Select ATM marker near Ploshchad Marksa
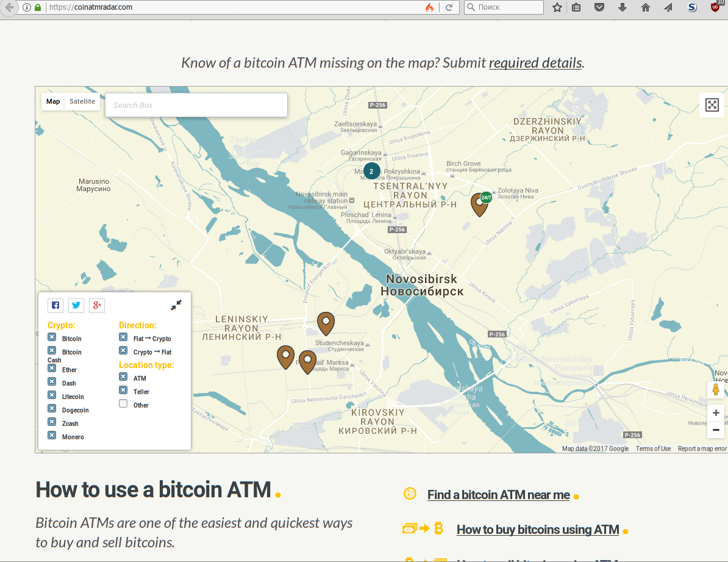 point(307,362)
